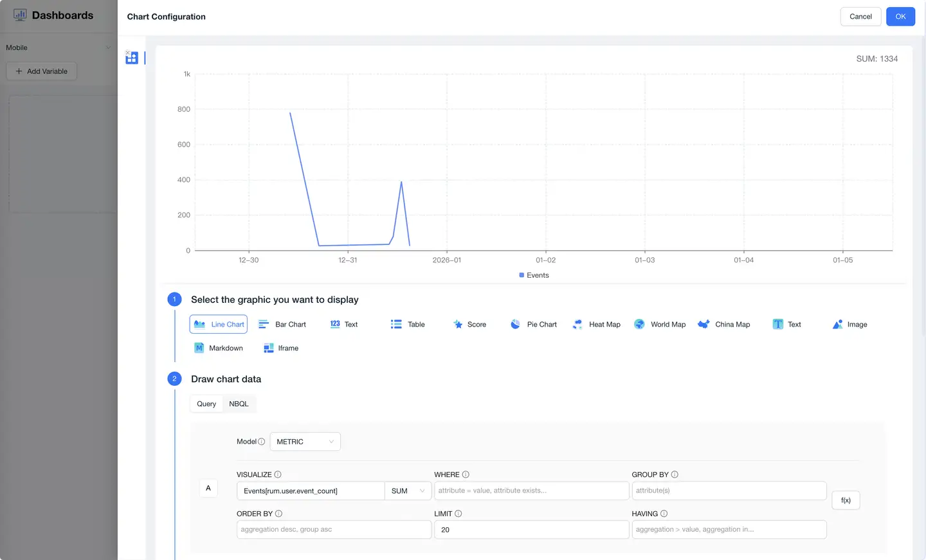Open the Model METRIC dropdown
The height and width of the screenshot is (560, 926).
(305, 442)
